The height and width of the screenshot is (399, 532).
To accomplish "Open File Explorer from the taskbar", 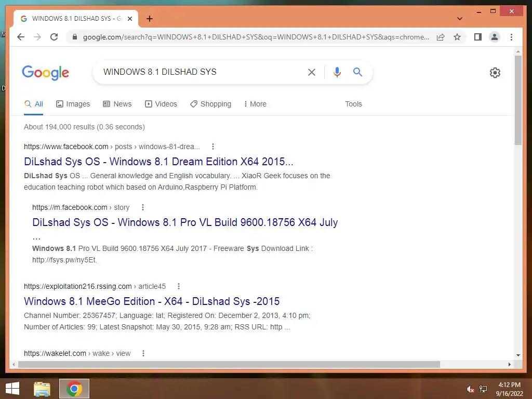I will [x=42, y=389].
